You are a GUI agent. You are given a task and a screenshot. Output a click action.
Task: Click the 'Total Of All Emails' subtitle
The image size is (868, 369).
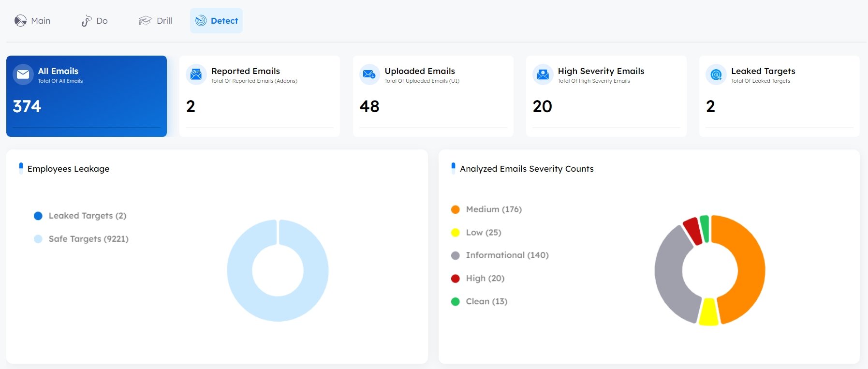click(x=60, y=81)
